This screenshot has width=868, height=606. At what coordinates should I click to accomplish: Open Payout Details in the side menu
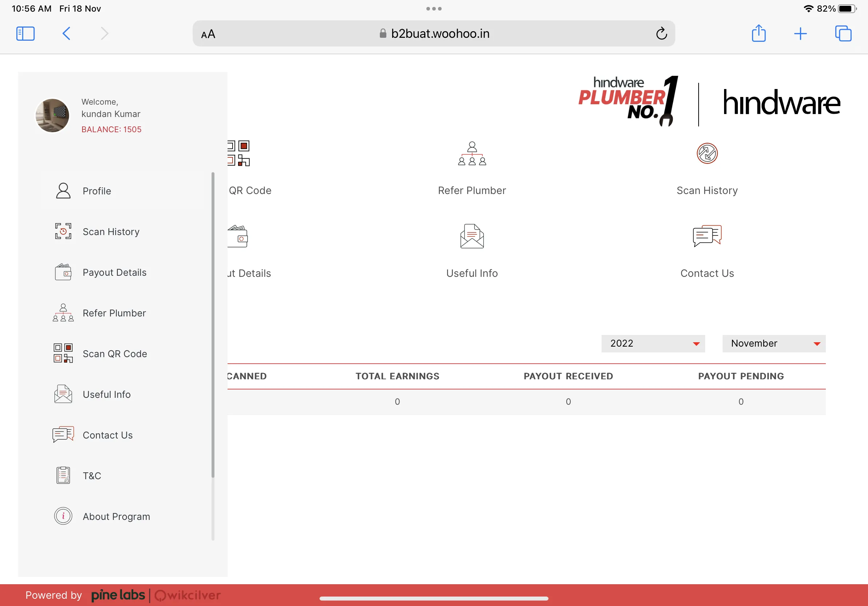pos(122,272)
